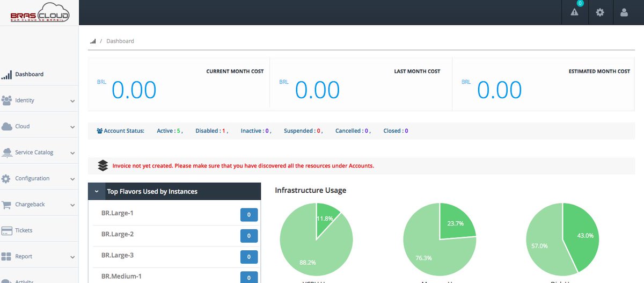Click the 43.0% slice of disk pie chart
The image size is (644, 283).
[x=584, y=235]
